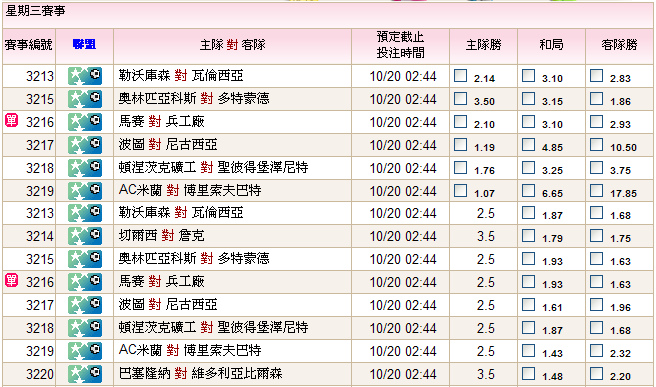Check the 1.76 home win checkbox
The height and width of the screenshot is (387, 656).
pos(461,167)
